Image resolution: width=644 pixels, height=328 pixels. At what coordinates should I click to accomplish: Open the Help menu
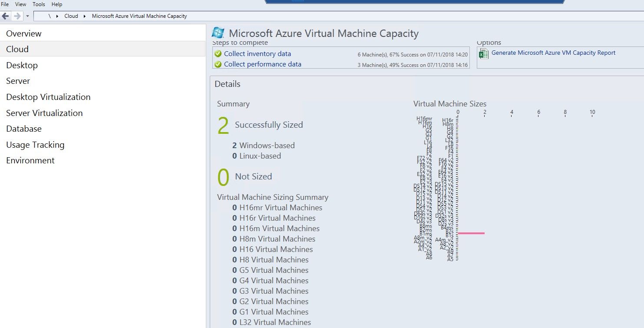(x=57, y=4)
